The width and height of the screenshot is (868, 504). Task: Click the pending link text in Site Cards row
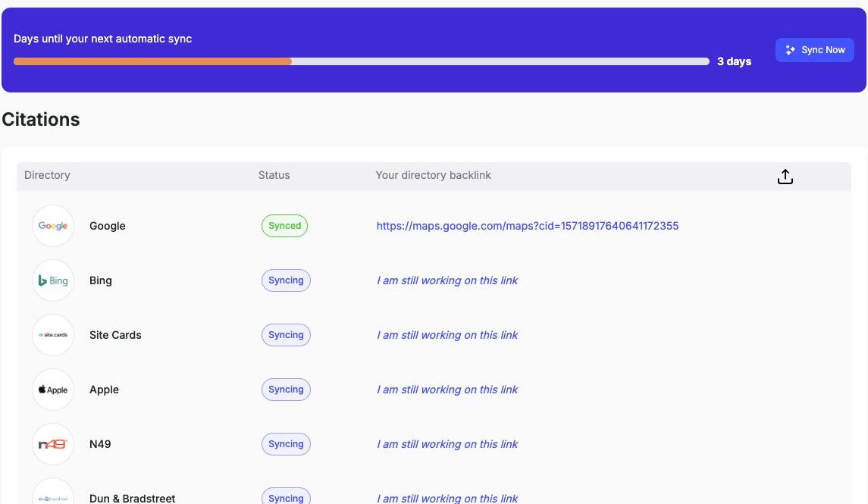[x=447, y=335]
